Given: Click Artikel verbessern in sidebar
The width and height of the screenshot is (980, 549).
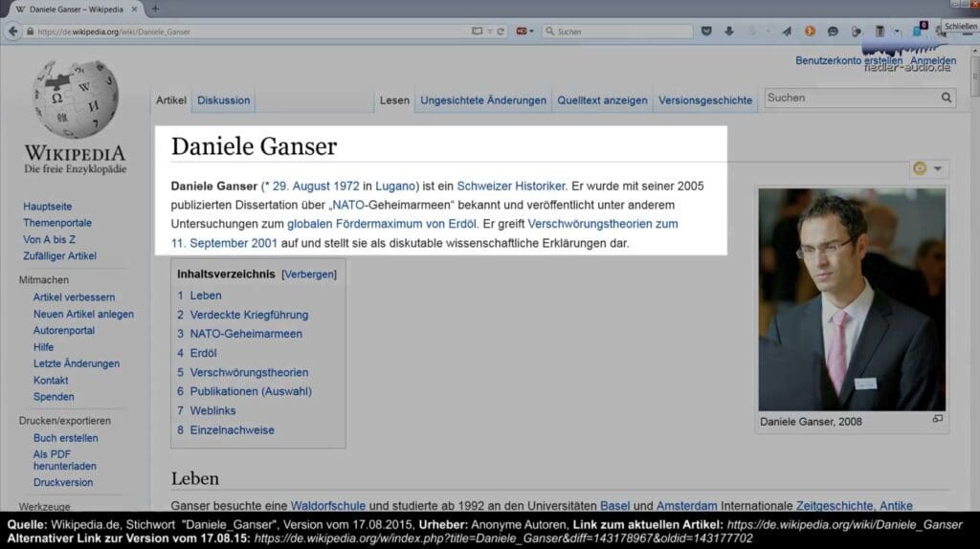Looking at the screenshot, I should 74,297.
